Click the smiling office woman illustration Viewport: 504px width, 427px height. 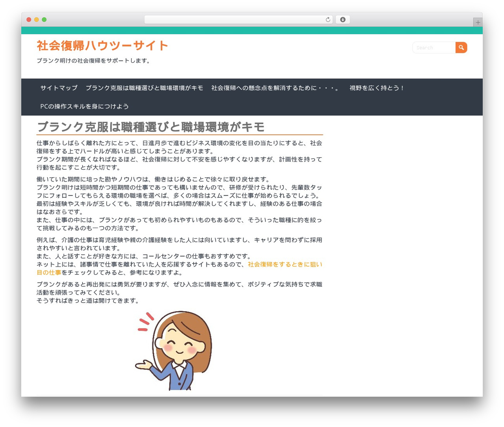174,351
